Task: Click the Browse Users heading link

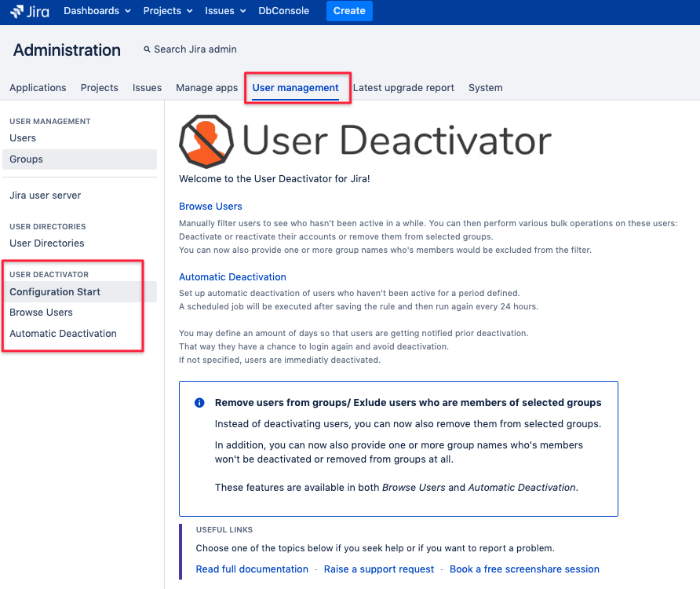Action: tap(210, 207)
